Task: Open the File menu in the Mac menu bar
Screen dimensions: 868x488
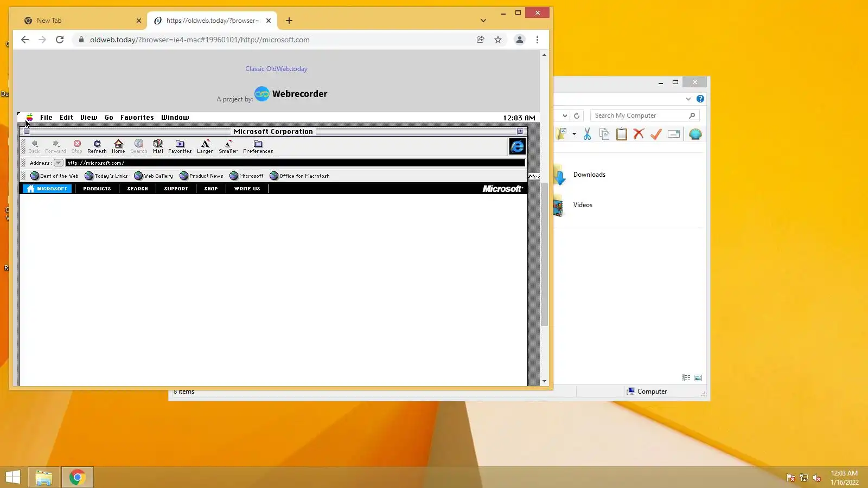Action: click(46, 118)
